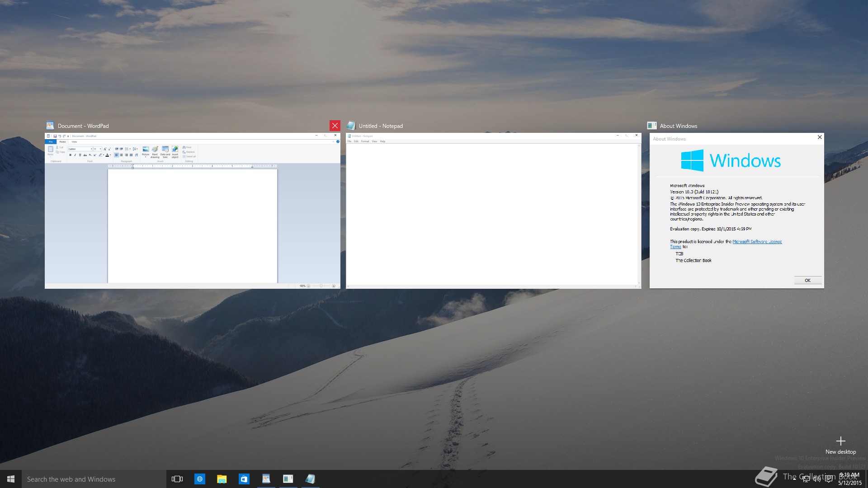Close WordPad using the red X

tap(335, 126)
